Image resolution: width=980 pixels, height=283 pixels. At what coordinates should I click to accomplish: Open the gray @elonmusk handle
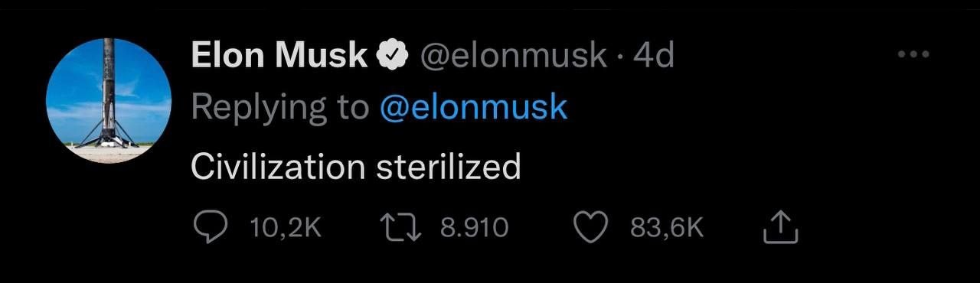pyautogui.click(x=511, y=57)
